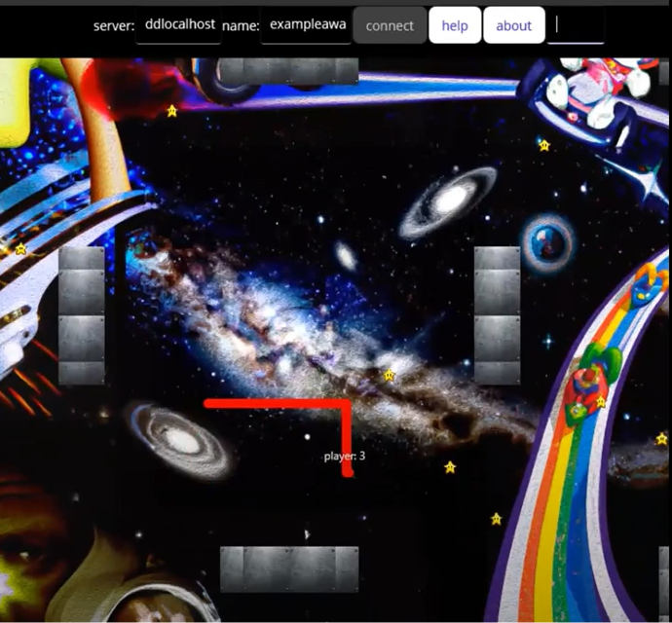Click the lowest star near the rainbow road
The image size is (672, 623).
[496, 519]
